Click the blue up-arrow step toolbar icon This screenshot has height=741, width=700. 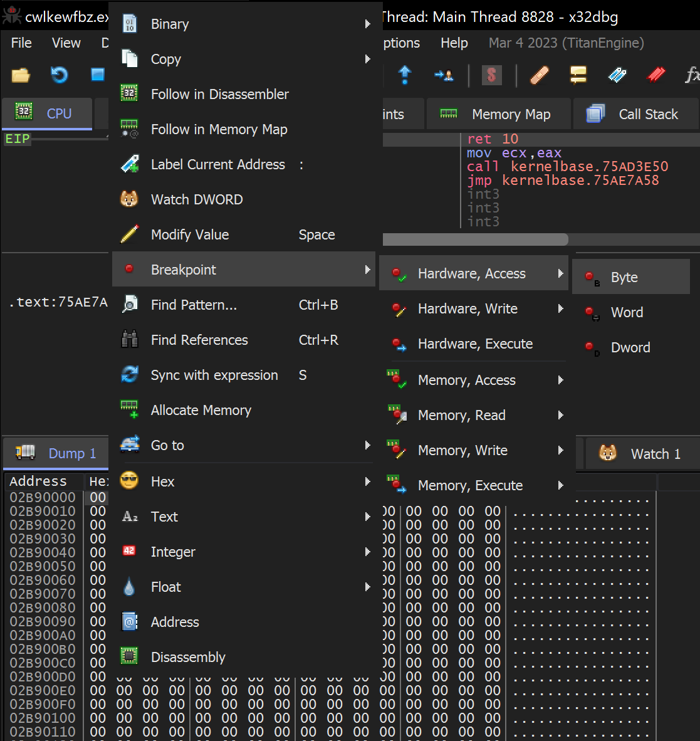[405, 75]
